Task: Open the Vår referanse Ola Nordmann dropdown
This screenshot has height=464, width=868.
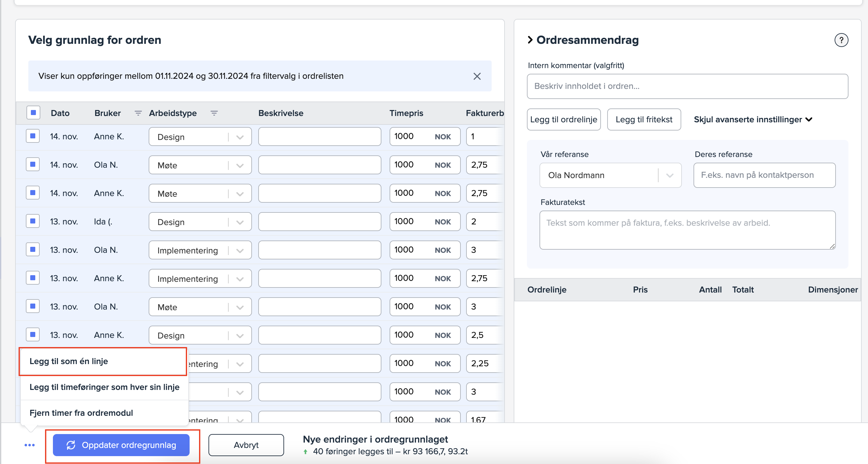Action: pyautogui.click(x=669, y=175)
